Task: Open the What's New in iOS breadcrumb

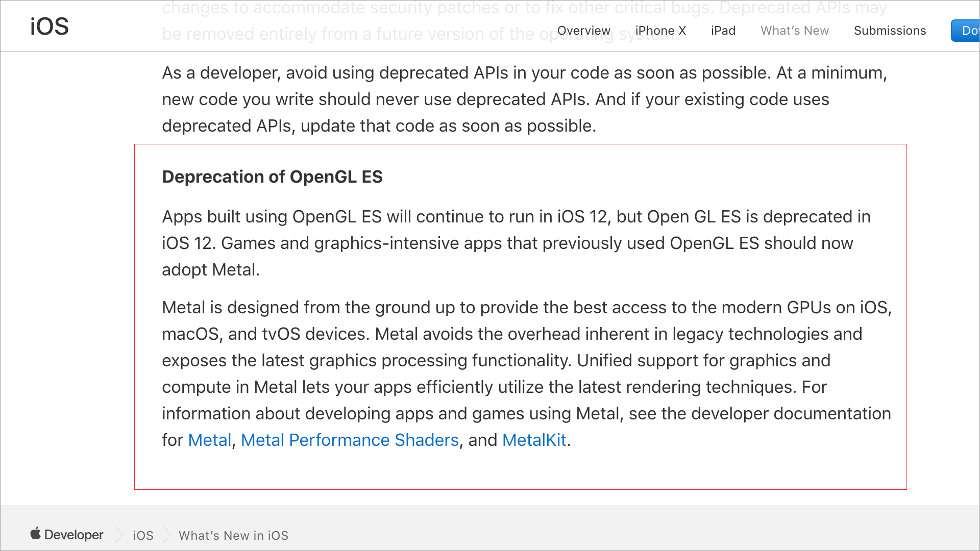Action: 233,535
